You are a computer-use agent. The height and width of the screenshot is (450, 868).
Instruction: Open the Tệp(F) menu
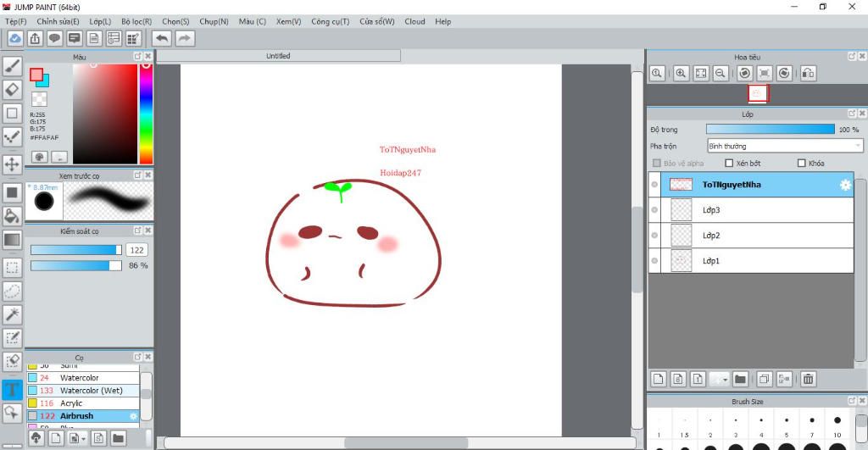(16, 21)
